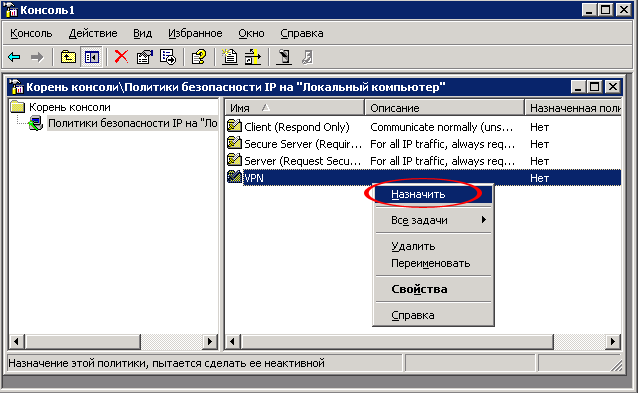This screenshot has height=393, width=638.
Task: Choose Справка in the context menu
Action: tap(433, 315)
